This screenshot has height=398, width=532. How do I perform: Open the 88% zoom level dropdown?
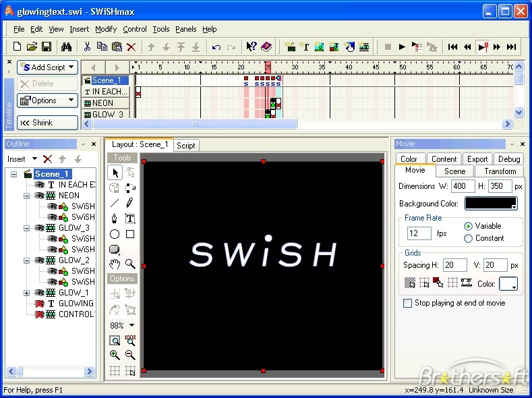[x=131, y=325]
